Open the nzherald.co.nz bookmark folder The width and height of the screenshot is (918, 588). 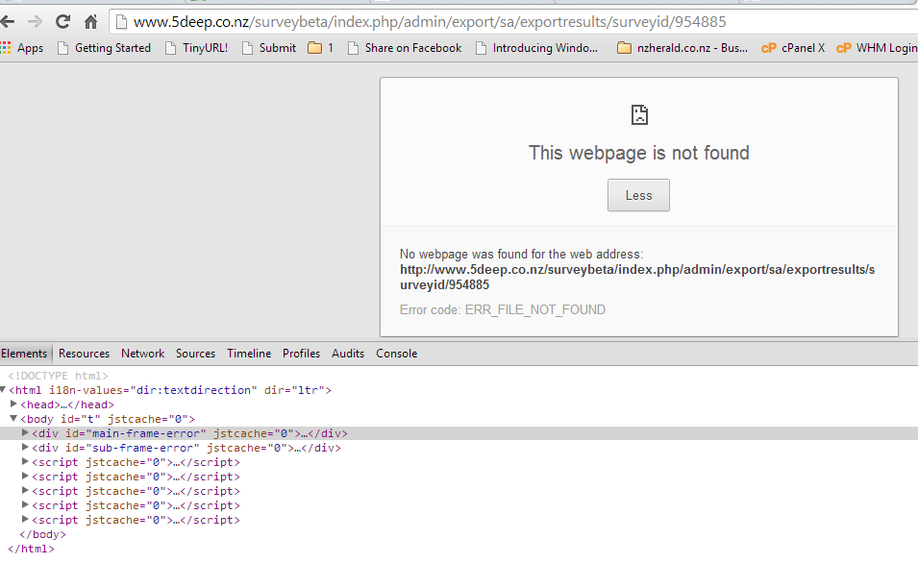(682, 48)
